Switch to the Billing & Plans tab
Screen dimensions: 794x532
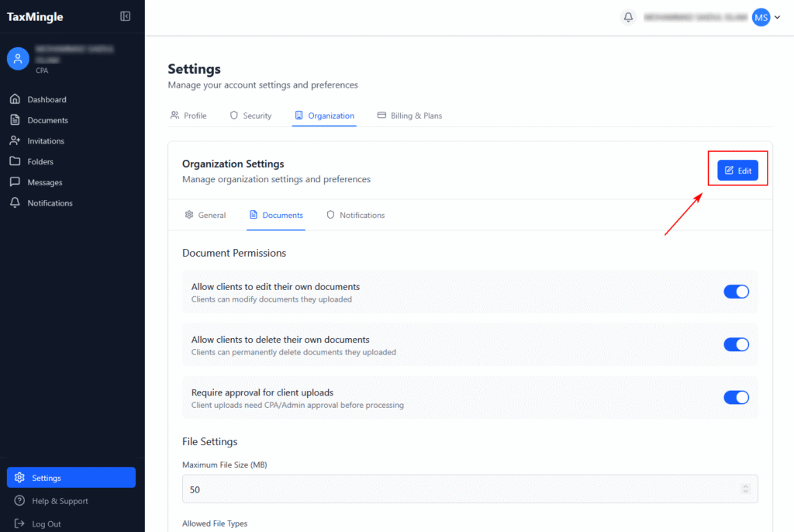pyautogui.click(x=409, y=116)
